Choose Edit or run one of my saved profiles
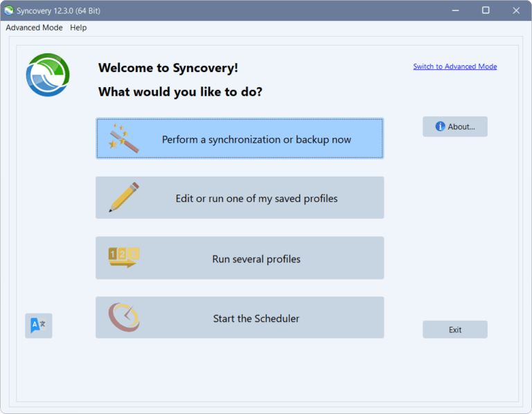 (x=240, y=198)
